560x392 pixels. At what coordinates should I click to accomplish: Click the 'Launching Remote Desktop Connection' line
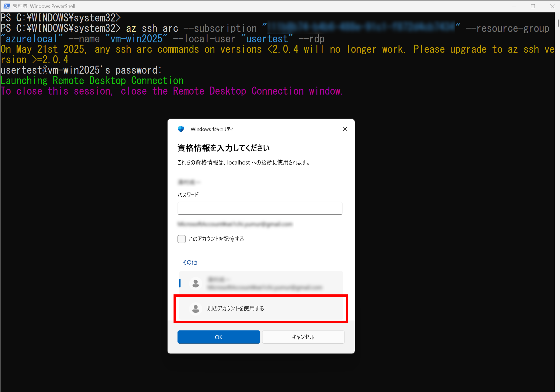(92, 81)
